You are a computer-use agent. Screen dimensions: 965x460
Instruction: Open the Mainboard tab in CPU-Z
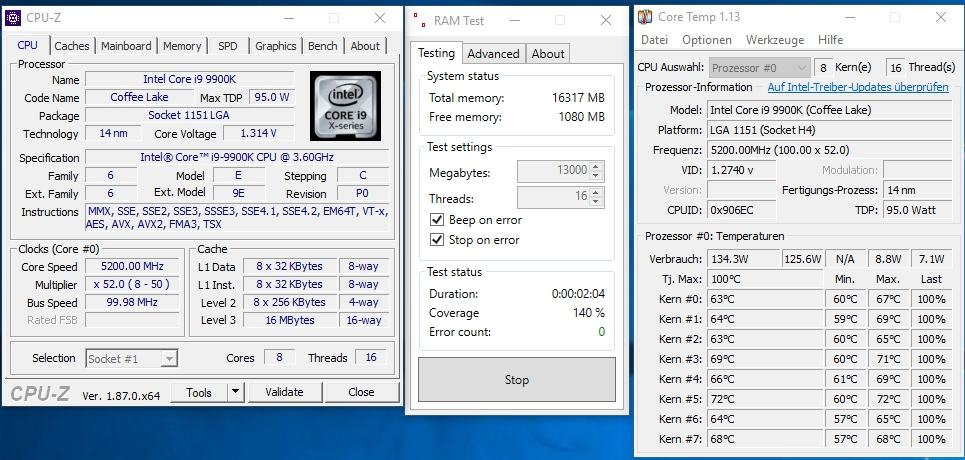click(126, 46)
